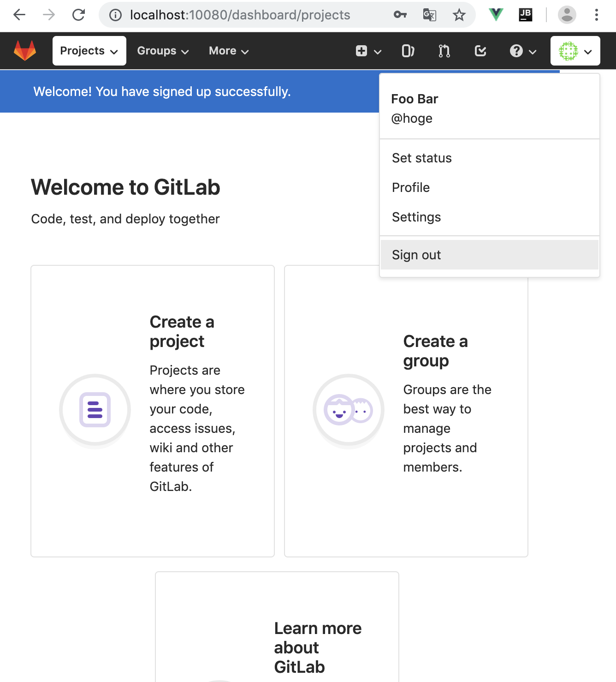Image resolution: width=616 pixels, height=682 pixels.
Task: Click the plus icon to create new item
Action: point(361,51)
